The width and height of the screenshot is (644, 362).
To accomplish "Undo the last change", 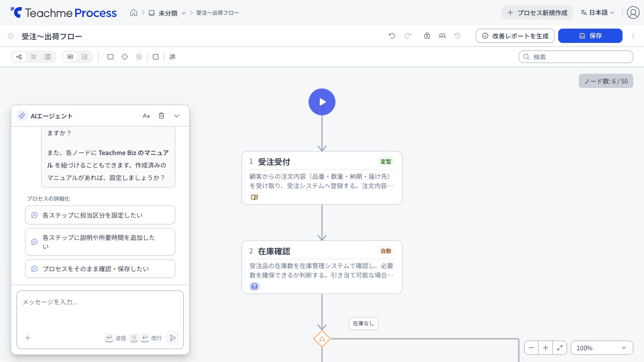I will point(392,36).
